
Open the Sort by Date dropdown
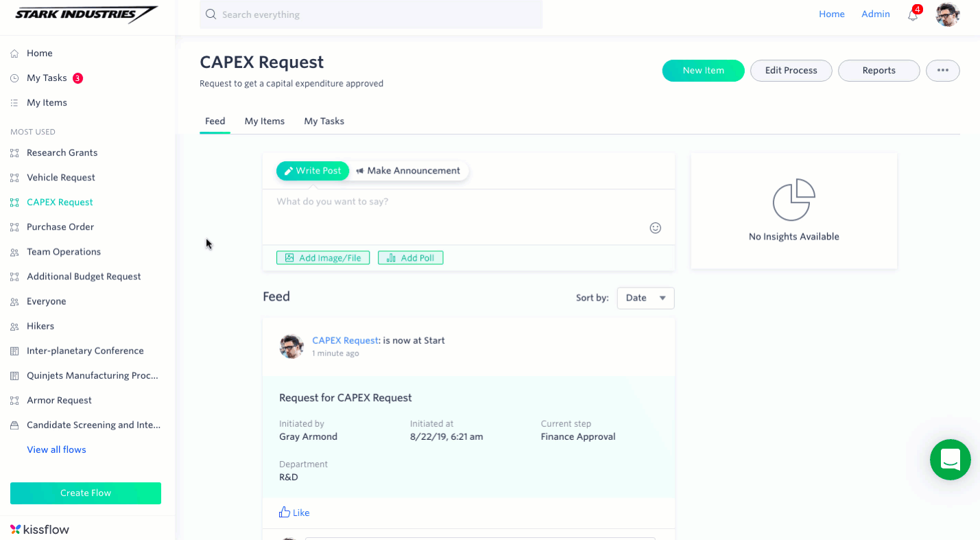645,298
